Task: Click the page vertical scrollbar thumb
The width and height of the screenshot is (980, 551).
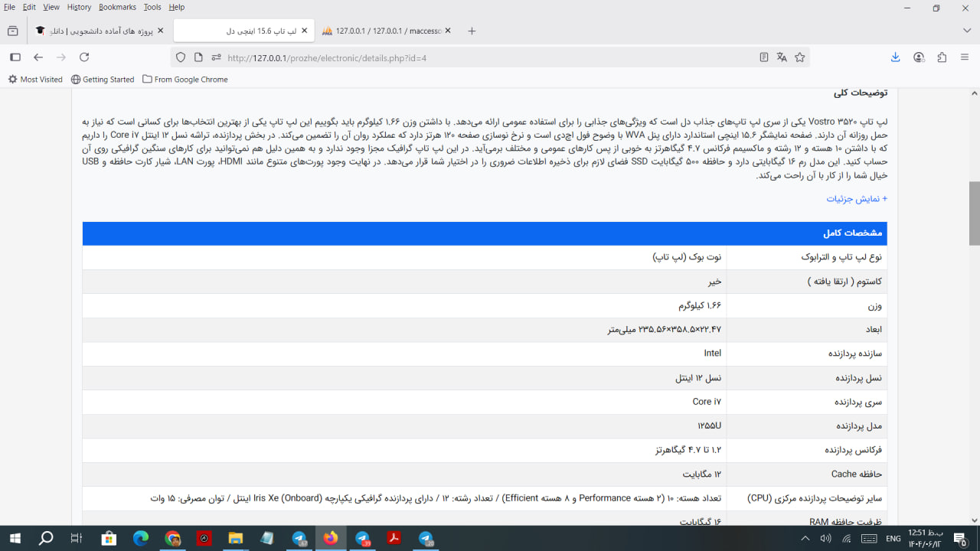Action: pos(974,213)
